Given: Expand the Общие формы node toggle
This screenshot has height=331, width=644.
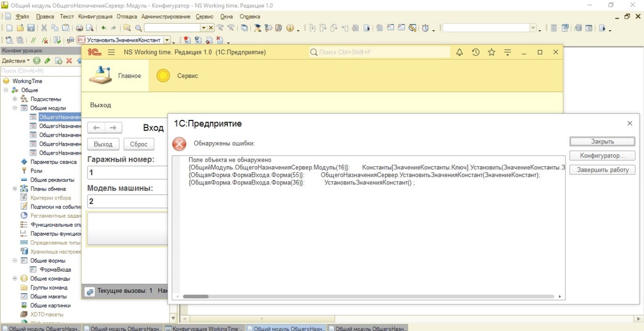Looking at the screenshot, I should [15, 260].
